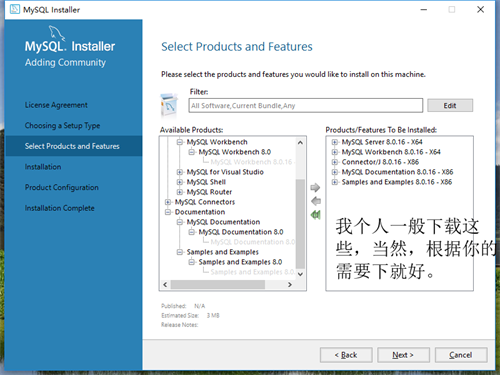Select Samples and Examples 8.0.16 - X86 entry
This screenshot has width=500, height=375.
[397, 182]
